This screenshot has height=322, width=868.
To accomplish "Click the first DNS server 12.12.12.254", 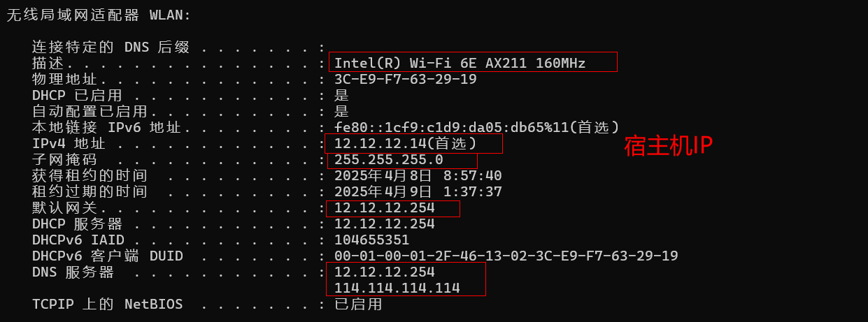I will click(384, 272).
